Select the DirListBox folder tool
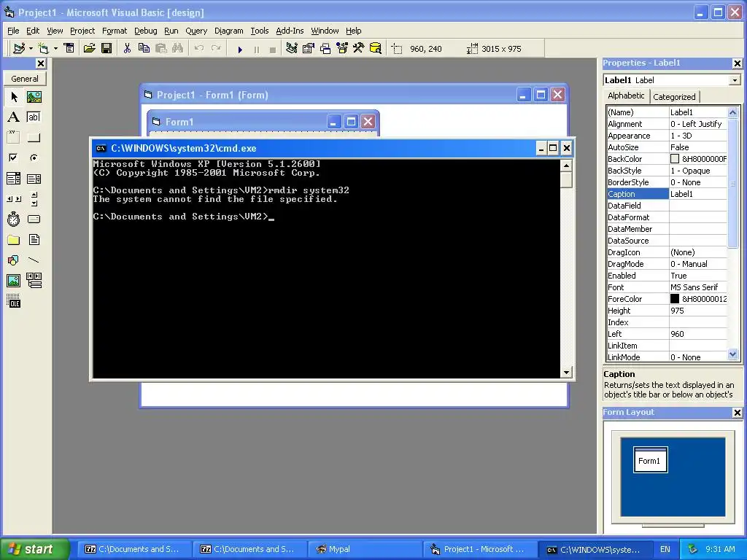The image size is (747, 560). (14, 239)
